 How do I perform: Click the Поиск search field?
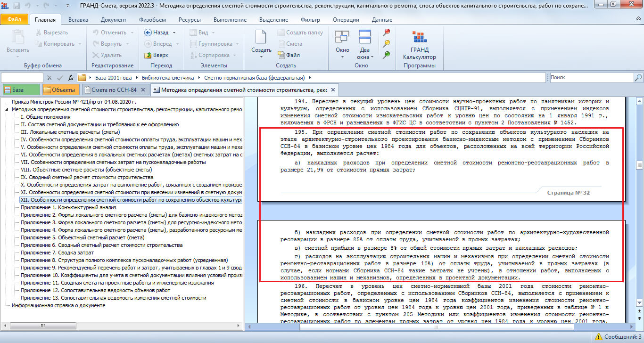coord(591,78)
